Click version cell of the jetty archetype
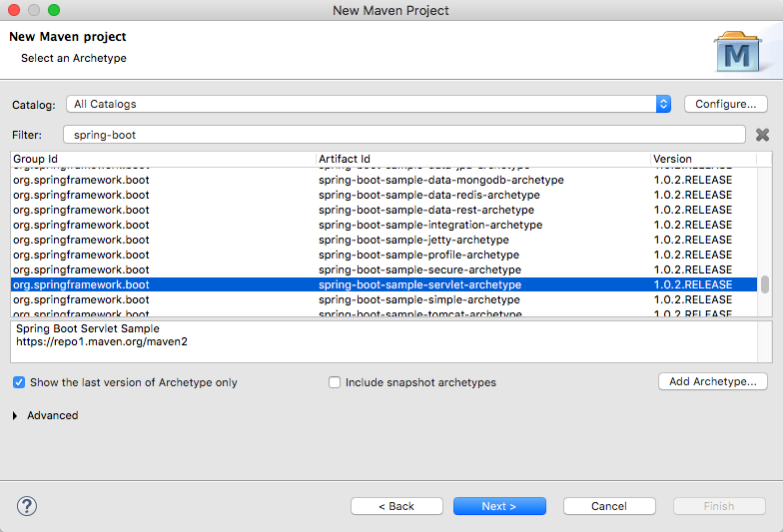 693,240
